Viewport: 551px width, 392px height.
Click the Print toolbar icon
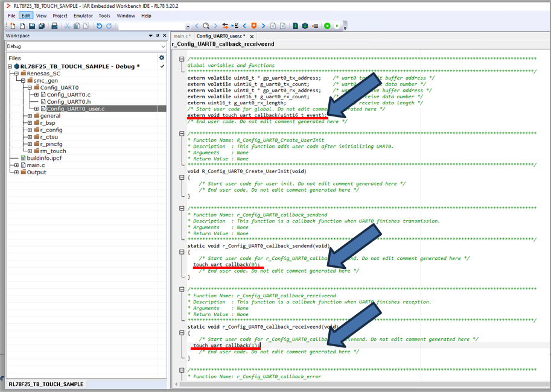[54, 26]
